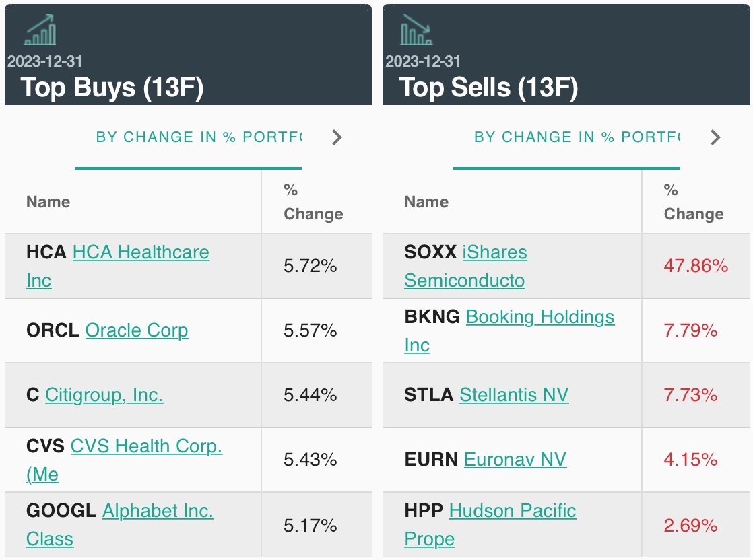Open the HCA Healthcare Inc link
Viewport: 753px width, 560px height.
pos(141,252)
